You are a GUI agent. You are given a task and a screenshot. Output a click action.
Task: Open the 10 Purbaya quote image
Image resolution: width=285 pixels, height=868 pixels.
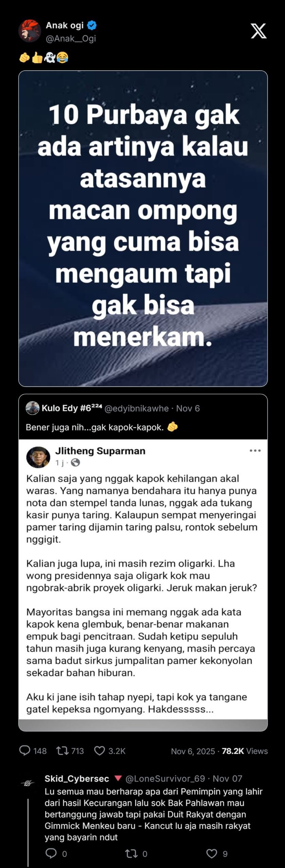(143, 229)
